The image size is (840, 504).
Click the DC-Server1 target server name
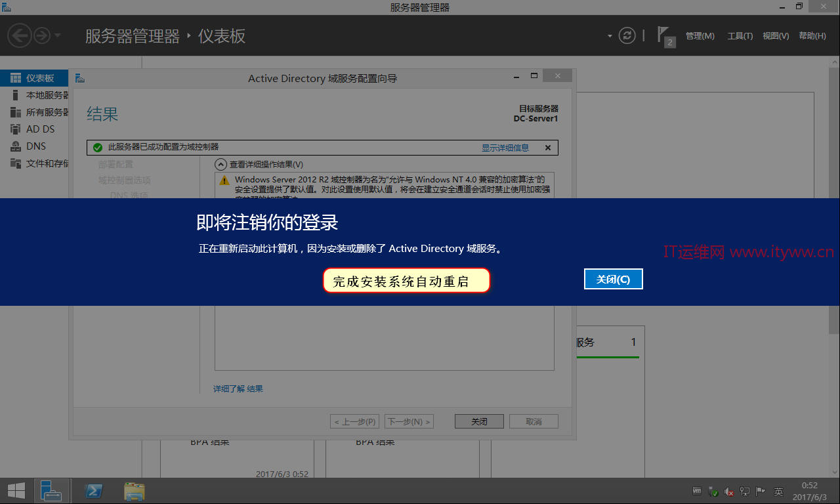coord(535,119)
